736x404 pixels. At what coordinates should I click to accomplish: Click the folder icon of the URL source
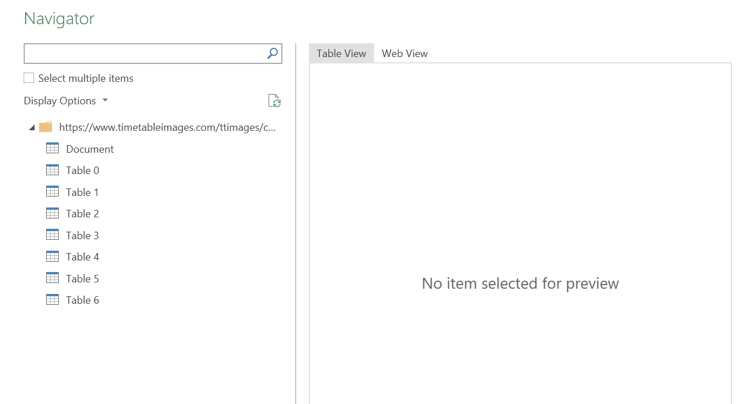(45, 127)
